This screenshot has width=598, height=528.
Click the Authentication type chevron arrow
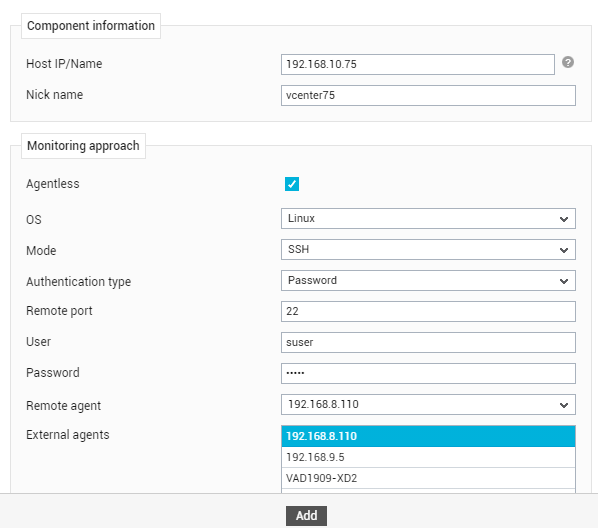coord(564,281)
